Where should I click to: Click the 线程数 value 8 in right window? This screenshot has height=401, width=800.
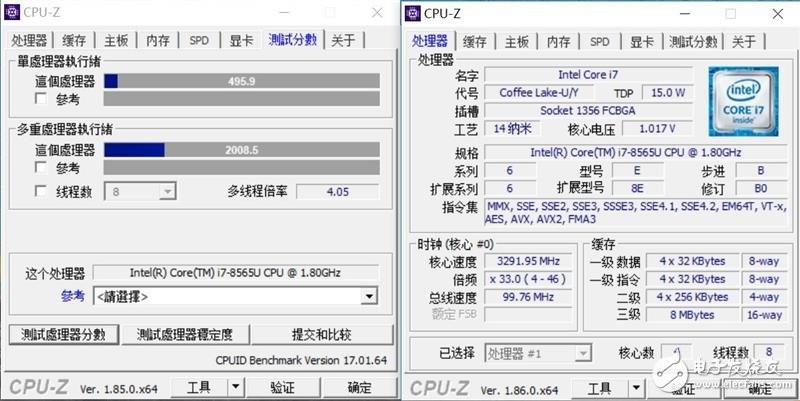pyautogui.click(x=768, y=352)
